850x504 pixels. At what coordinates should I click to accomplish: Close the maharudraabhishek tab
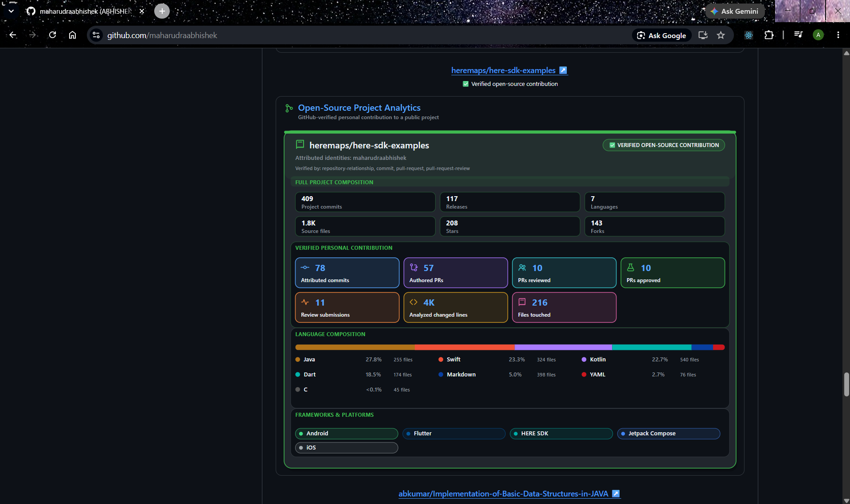coord(142,11)
